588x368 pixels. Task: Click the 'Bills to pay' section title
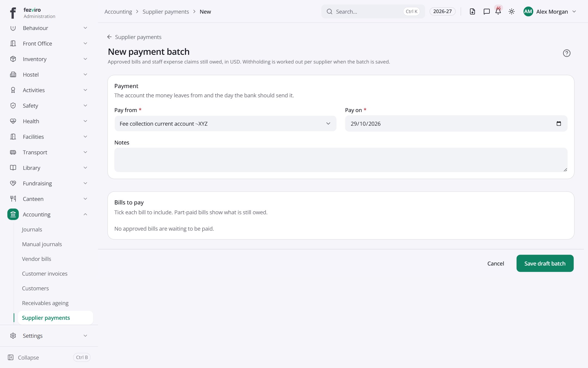tap(129, 202)
